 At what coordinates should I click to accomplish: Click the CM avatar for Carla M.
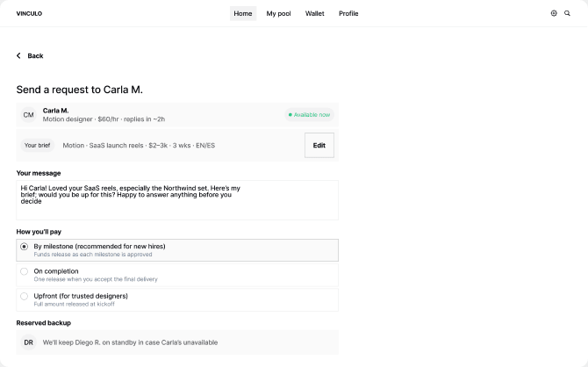point(28,115)
